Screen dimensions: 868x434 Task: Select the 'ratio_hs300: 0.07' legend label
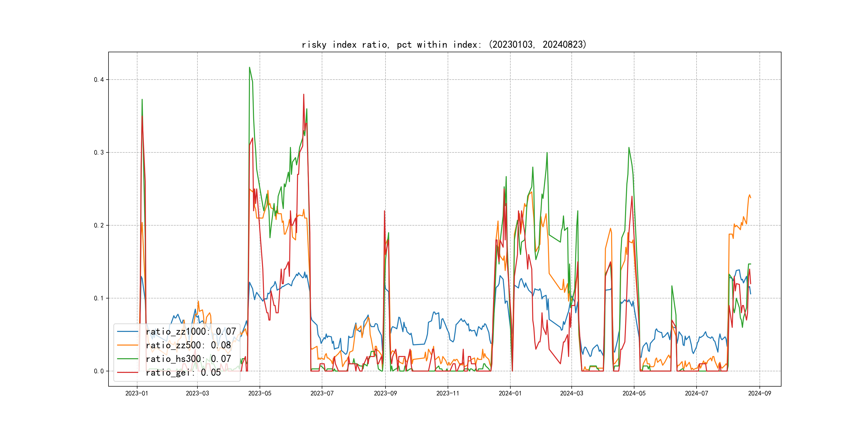coord(188,359)
